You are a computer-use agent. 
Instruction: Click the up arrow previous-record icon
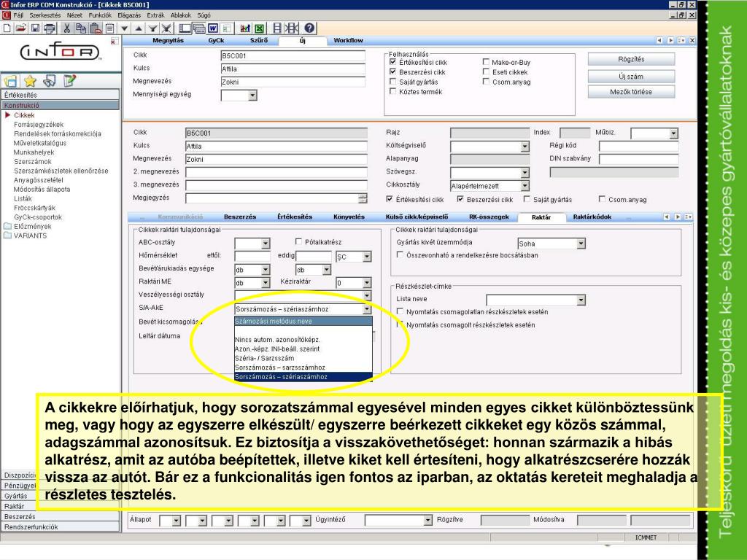[138, 28]
